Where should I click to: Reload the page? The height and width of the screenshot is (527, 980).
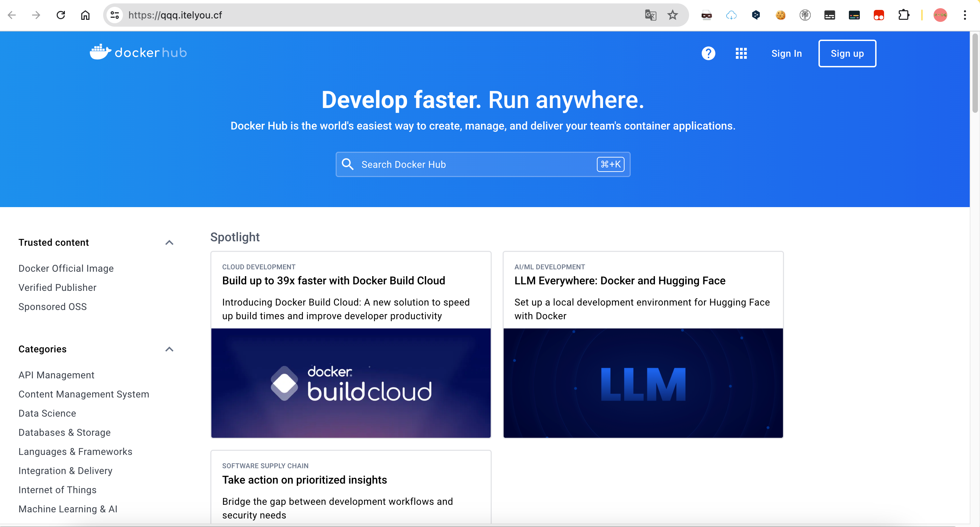click(61, 15)
